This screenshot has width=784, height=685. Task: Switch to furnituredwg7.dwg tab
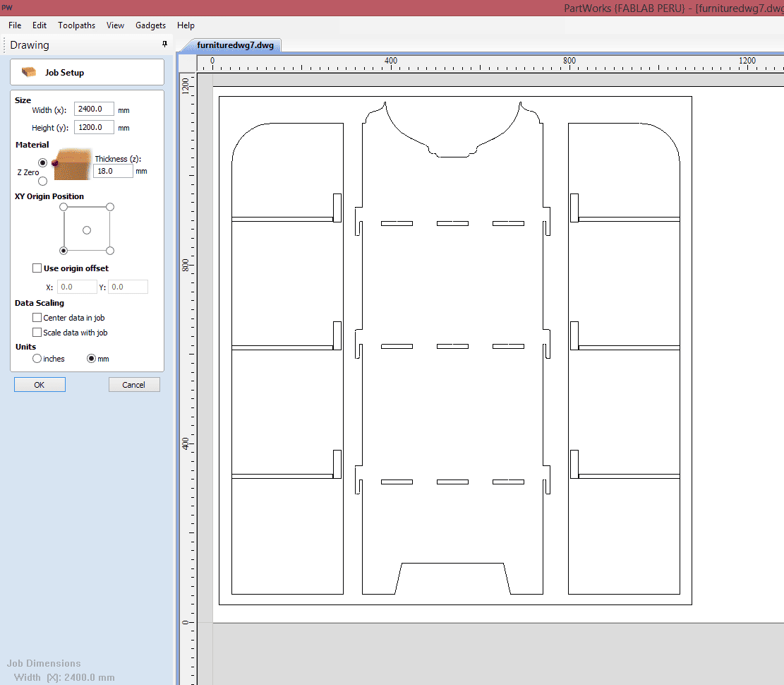click(x=235, y=45)
